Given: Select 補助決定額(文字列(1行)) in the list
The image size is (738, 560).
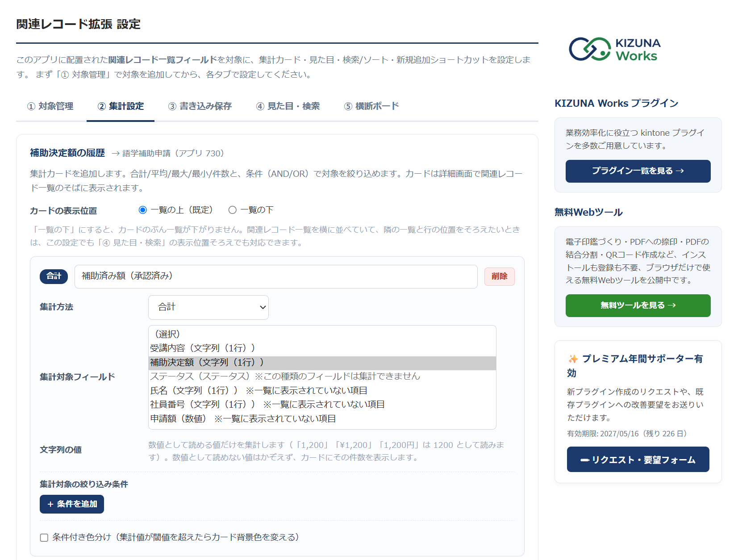Looking at the screenshot, I should click(322, 363).
